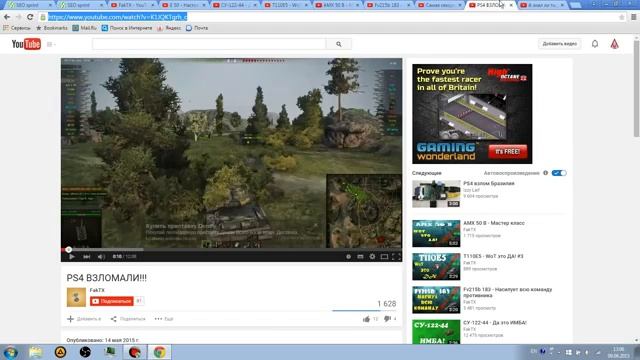Click the search magnifier button

point(339,44)
